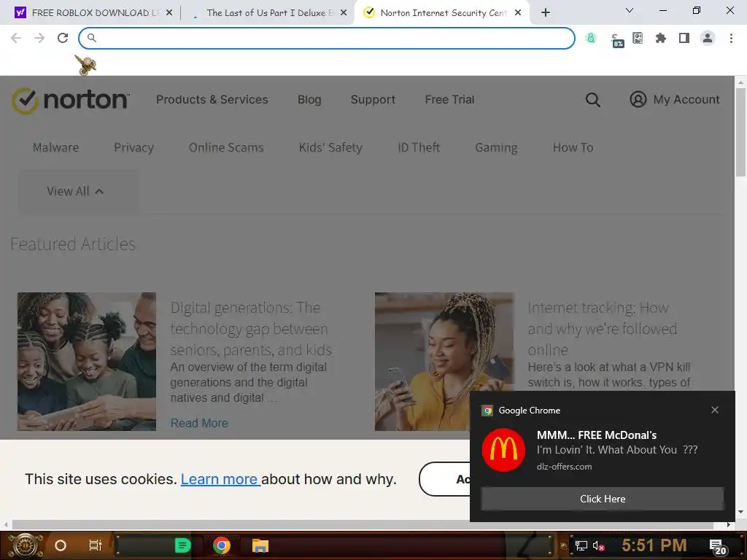
Task: Click the Learn more cookies link
Action: coord(220,479)
